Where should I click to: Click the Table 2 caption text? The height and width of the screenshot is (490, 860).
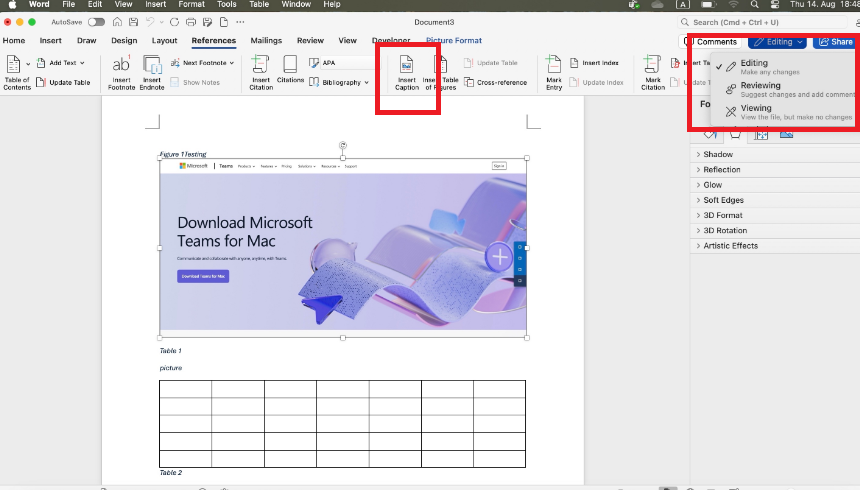coord(171,472)
